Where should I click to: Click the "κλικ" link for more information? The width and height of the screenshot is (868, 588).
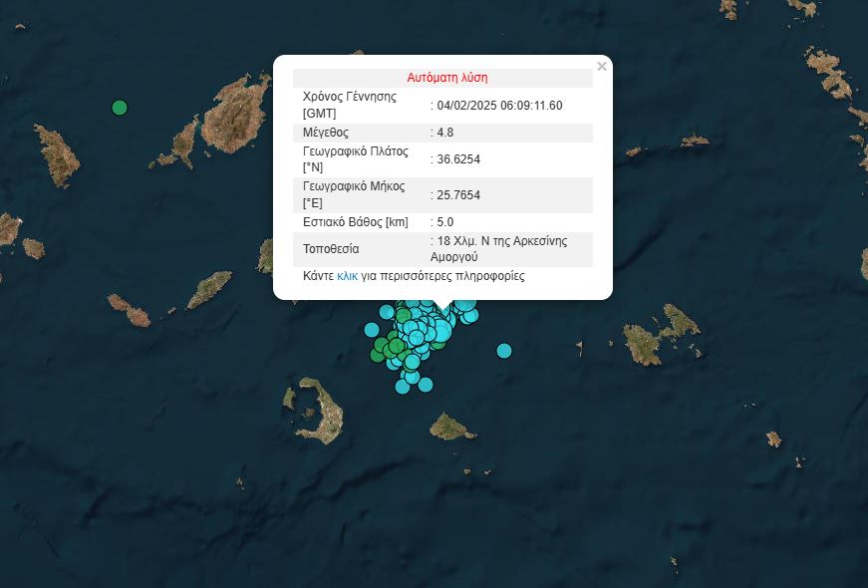point(348,276)
